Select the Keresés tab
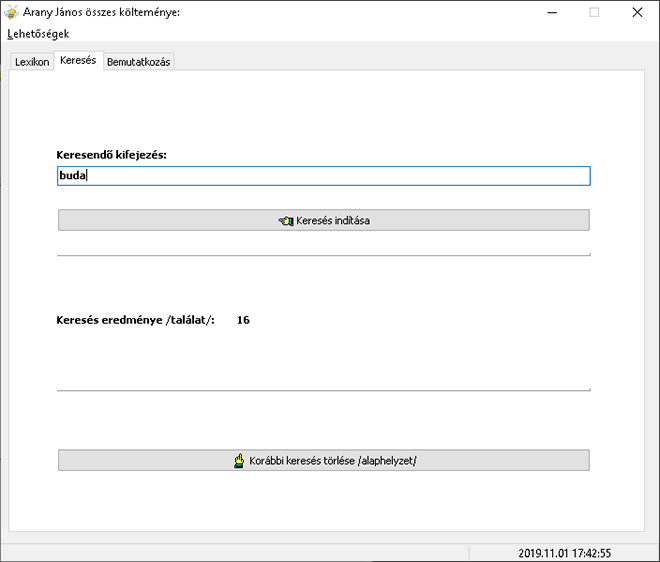Image resolution: width=660 pixels, height=562 pixels. click(x=78, y=60)
